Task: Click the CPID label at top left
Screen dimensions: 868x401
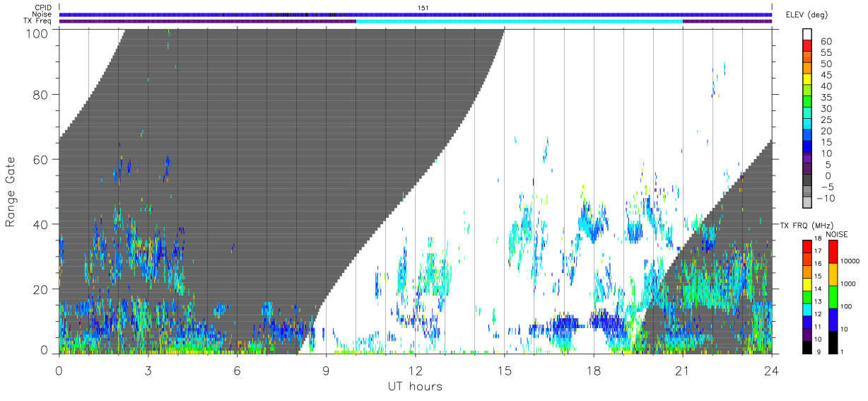Action: point(42,7)
